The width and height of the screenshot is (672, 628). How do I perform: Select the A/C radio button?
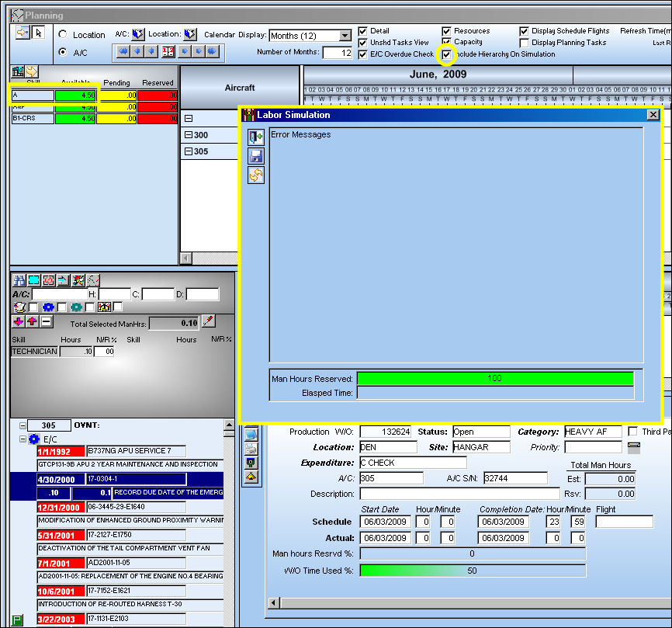point(63,52)
